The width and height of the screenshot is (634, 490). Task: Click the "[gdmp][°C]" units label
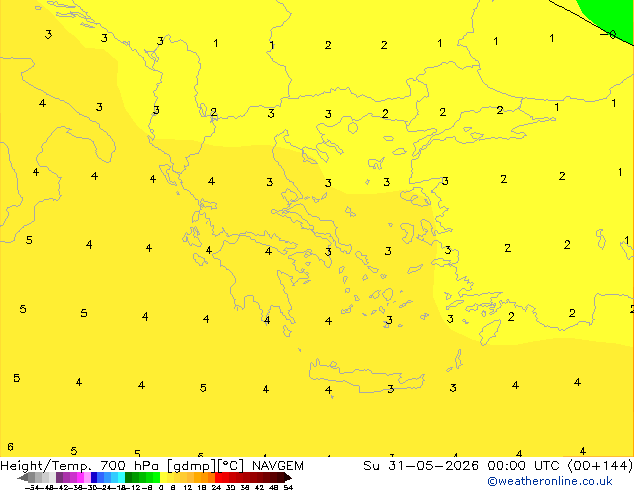(206, 466)
